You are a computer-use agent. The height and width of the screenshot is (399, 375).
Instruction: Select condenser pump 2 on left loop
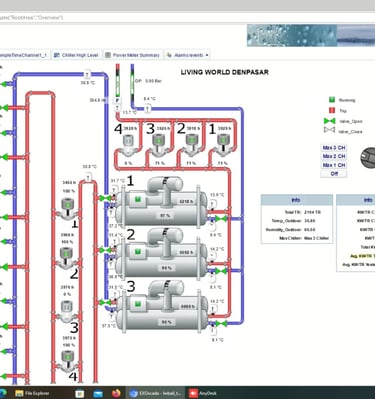pyautogui.click(x=66, y=258)
